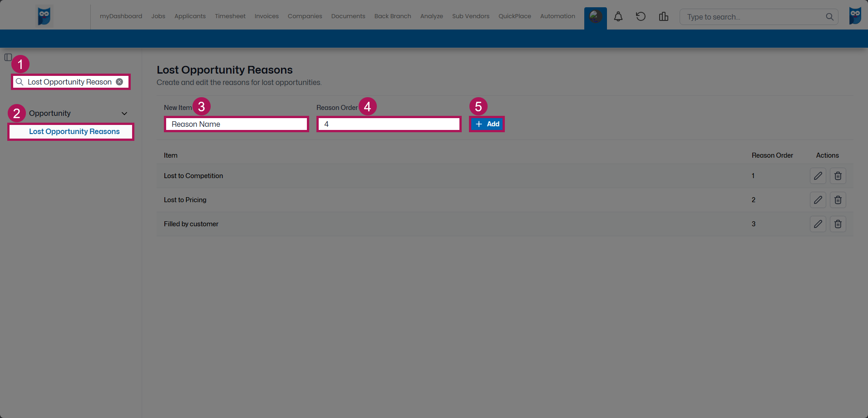Click the Lost Opportunity Reasons page title

click(225, 70)
